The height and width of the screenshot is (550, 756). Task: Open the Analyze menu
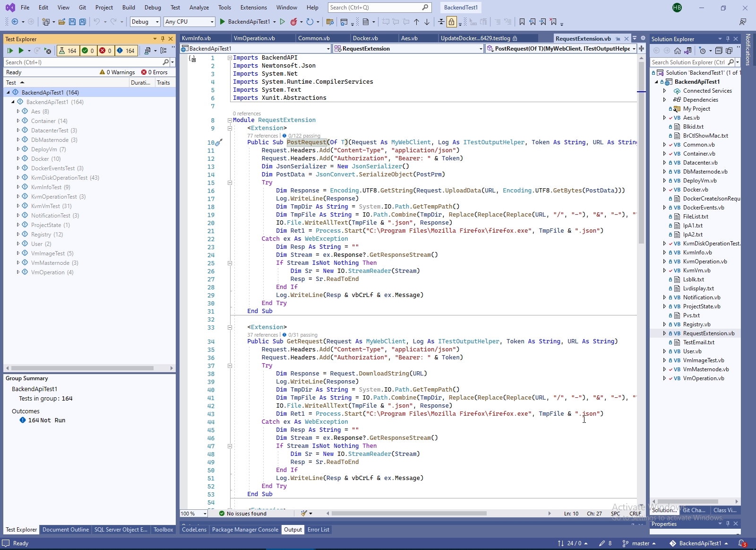[199, 8]
